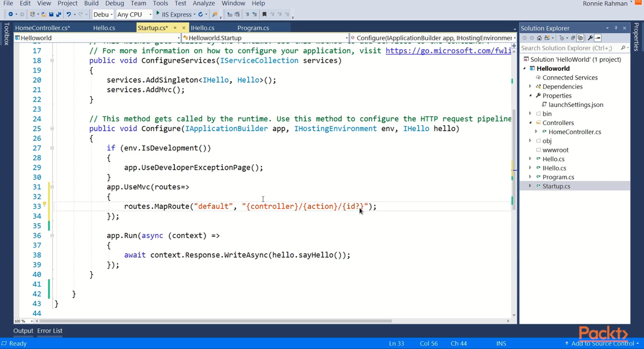Toggle bookmark on current line
644x349 pixels.
tap(264, 14)
